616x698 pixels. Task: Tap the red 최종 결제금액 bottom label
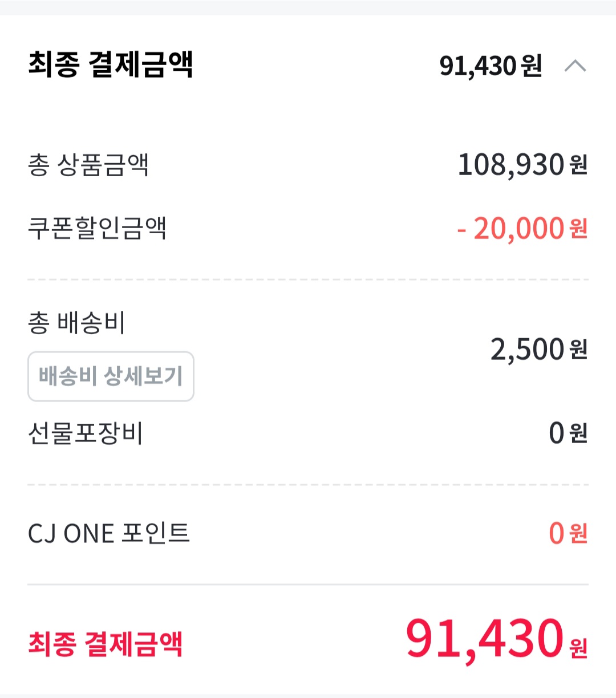[x=106, y=644]
